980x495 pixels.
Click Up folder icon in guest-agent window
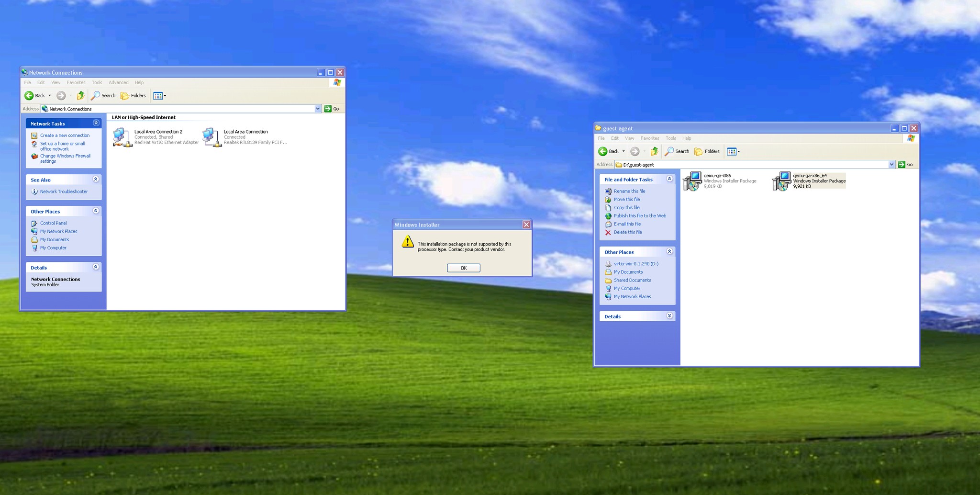(x=655, y=151)
